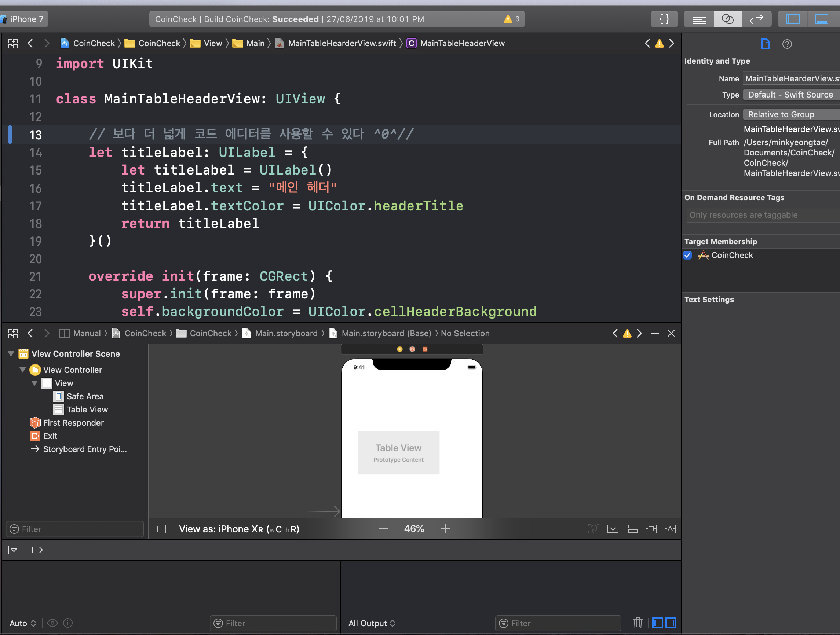Click MainTableHearderView.swift in the jump bar
Screen dimensions: 840x635
(x=342, y=43)
